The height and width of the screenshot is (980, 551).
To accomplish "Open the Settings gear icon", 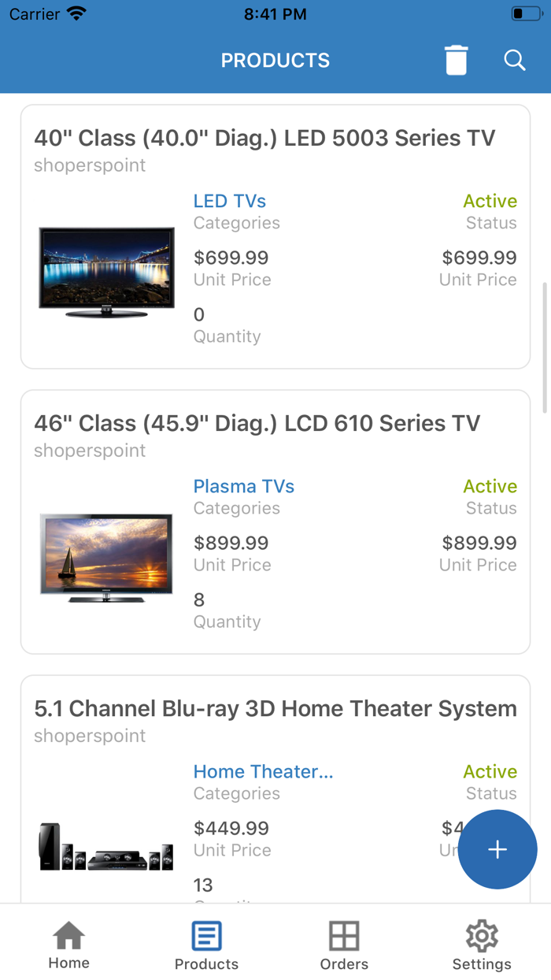I will pyautogui.click(x=482, y=936).
